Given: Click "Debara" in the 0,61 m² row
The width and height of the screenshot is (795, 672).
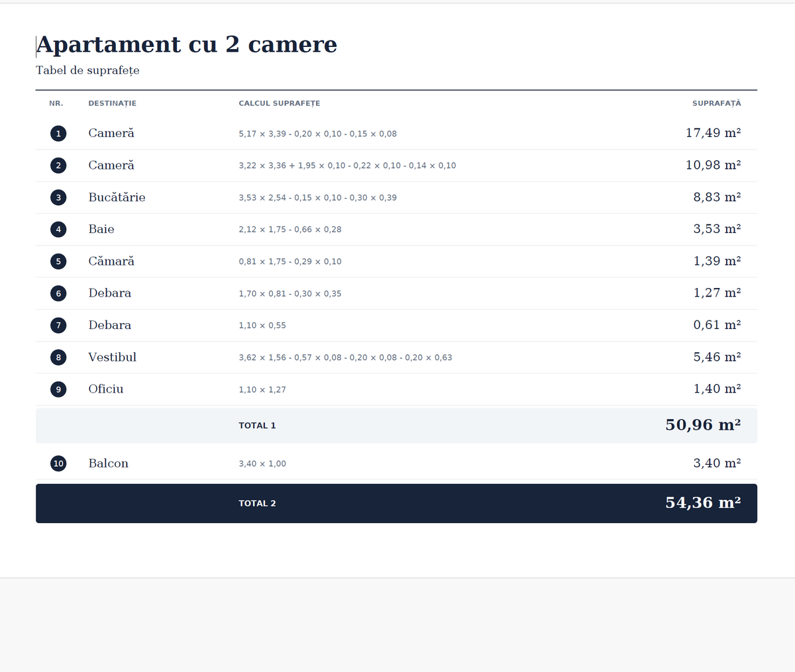Looking at the screenshot, I should tap(110, 325).
